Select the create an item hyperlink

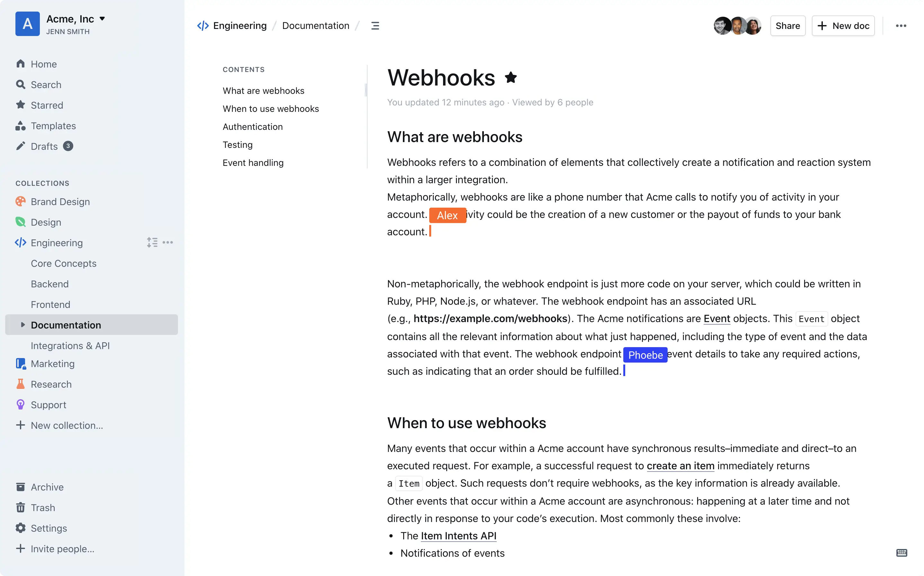[x=680, y=466]
